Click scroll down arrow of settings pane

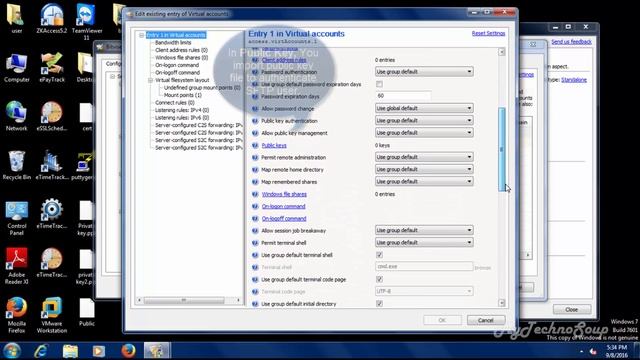502,303
